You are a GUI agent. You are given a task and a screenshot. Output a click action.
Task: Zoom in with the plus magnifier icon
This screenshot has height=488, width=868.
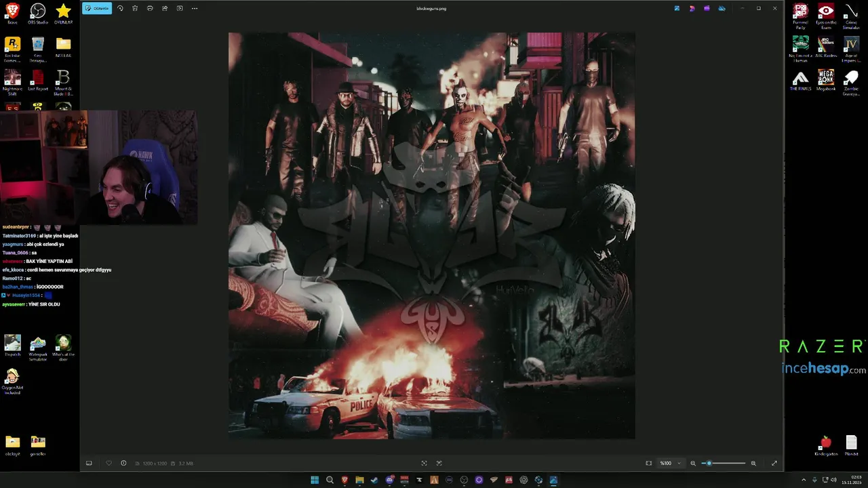(x=753, y=463)
